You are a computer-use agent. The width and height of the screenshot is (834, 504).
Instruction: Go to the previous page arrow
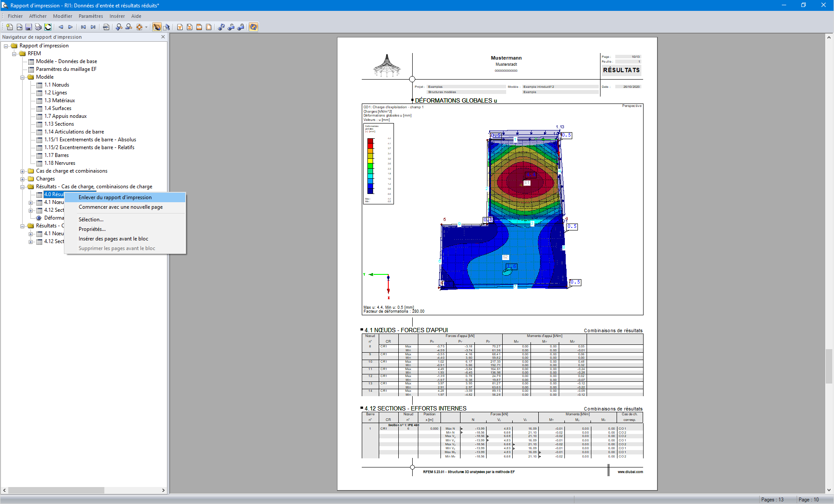click(61, 27)
